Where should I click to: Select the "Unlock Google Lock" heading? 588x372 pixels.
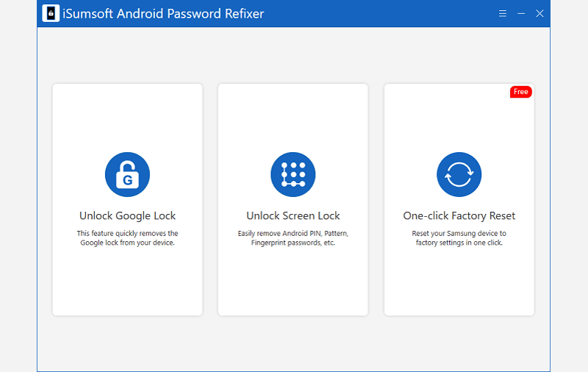tap(127, 216)
